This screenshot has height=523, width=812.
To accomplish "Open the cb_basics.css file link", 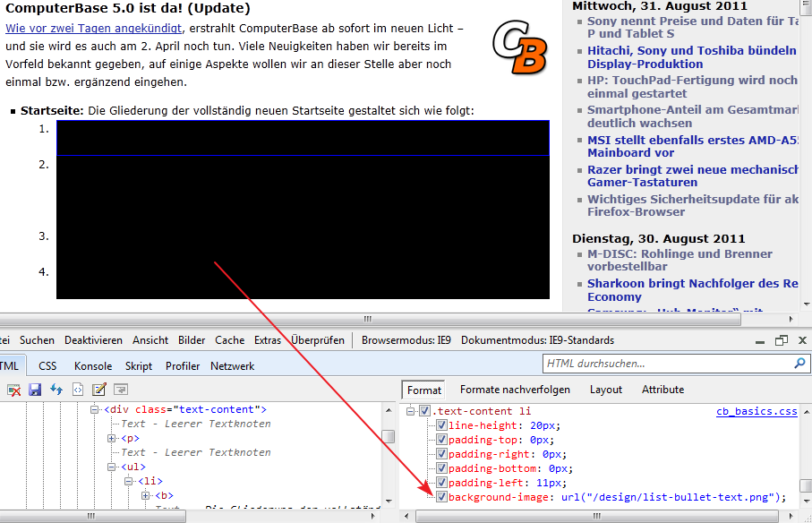I will click(x=756, y=411).
